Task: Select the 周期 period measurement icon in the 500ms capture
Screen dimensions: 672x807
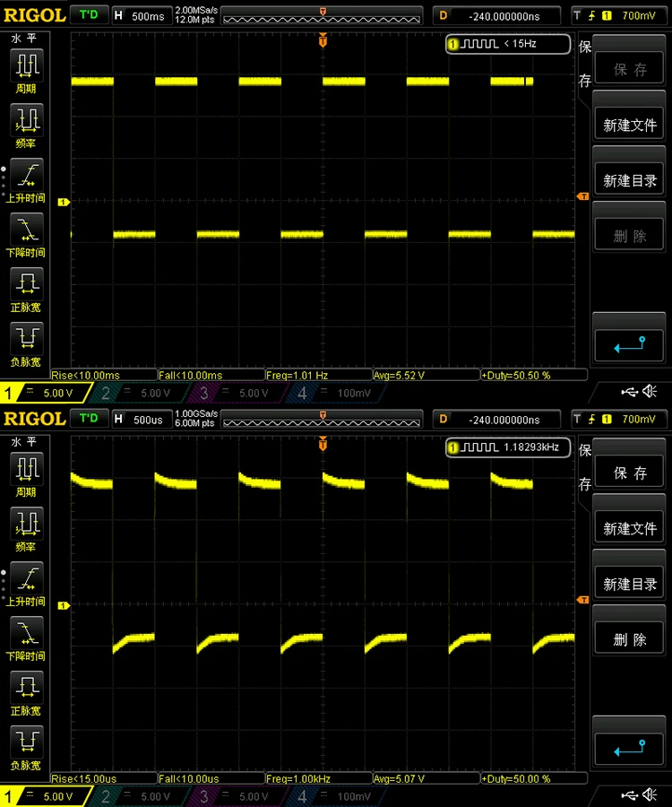Action: coord(27,65)
